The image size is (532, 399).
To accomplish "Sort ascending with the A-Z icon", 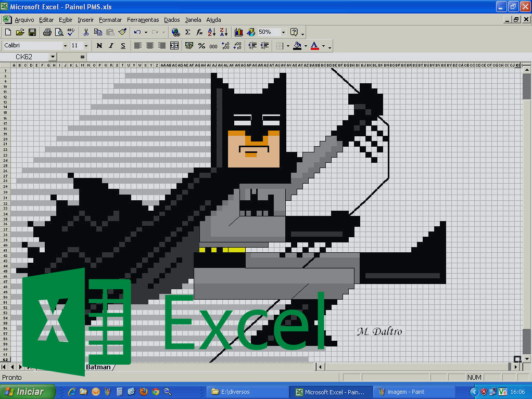I will tap(211, 32).
